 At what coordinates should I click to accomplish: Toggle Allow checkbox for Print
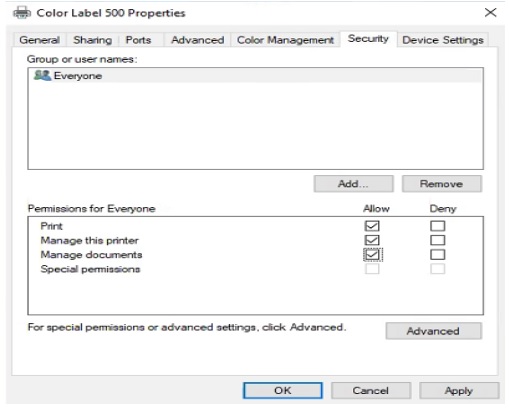(x=372, y=226)
